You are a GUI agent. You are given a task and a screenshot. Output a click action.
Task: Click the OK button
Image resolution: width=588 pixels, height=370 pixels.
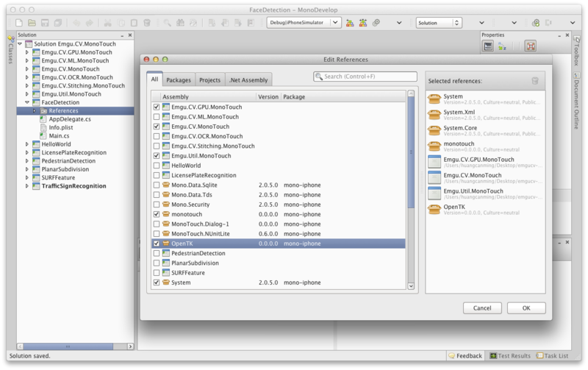pos(526,308)
